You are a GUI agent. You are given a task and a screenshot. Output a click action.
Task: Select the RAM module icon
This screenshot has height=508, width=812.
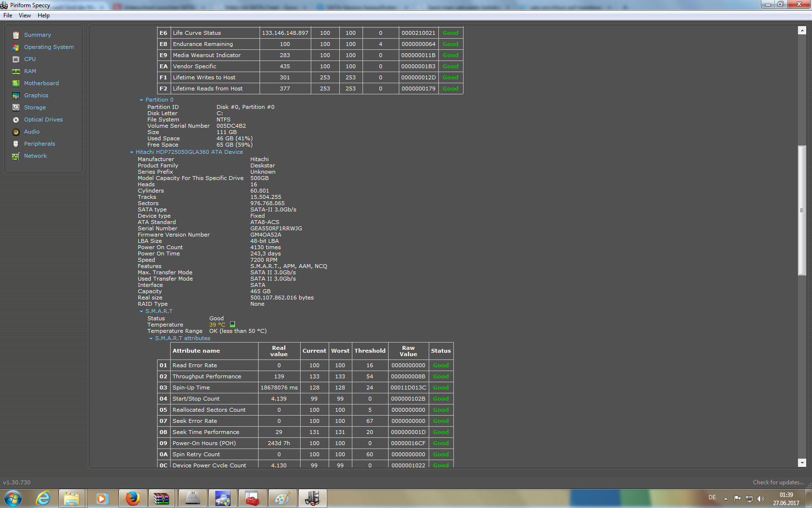(x=16, y=71)
